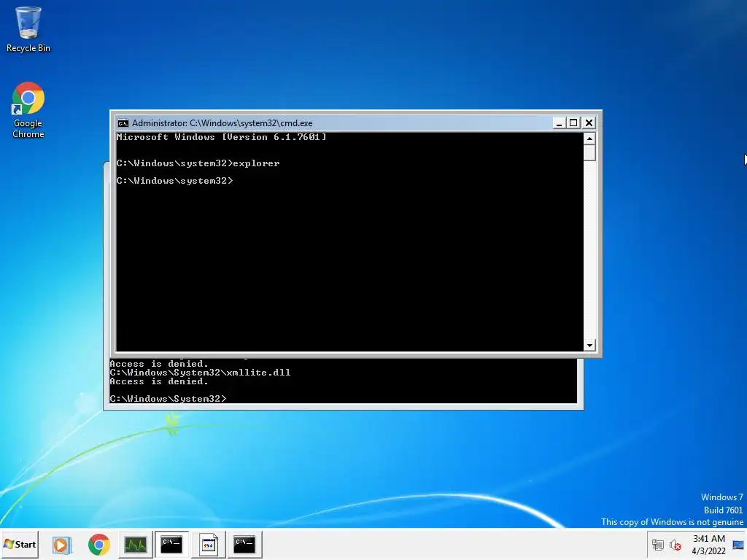This screenshot has height=560, width=747.
Task: Select the Google Chrome desktop shortcut
Action: point(28,111)
